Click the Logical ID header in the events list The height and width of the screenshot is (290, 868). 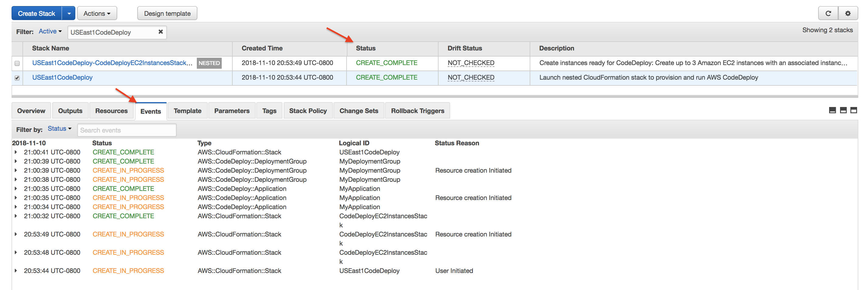[354, 143]
